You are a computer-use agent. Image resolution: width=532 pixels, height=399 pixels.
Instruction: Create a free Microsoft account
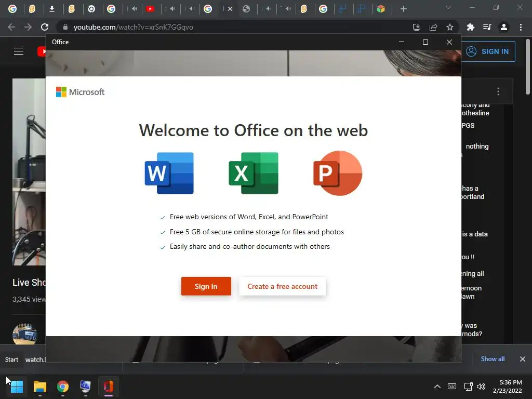click(282, 286)
